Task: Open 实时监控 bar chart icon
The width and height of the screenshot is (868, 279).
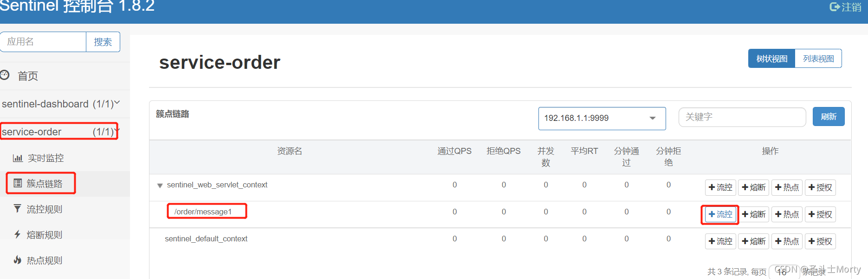Action: pyautogui.click(x=18, y=158)
